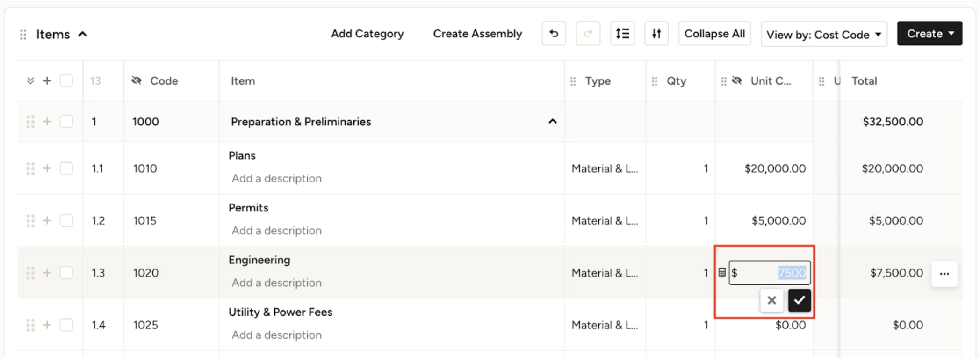The width and height of the screenshot is (980, 364).
Task: Click the undo arrow icon
Action: coord(554,34)
